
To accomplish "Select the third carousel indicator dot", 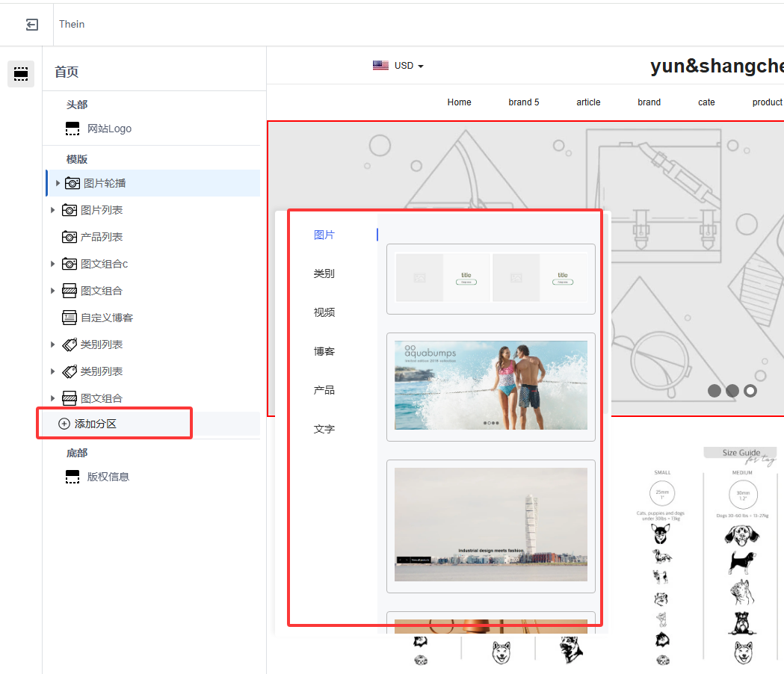I will tap(750, 391).
